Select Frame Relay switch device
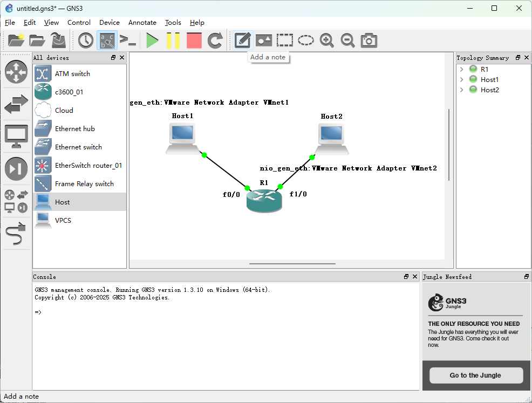532x403 pixels. 79,183
